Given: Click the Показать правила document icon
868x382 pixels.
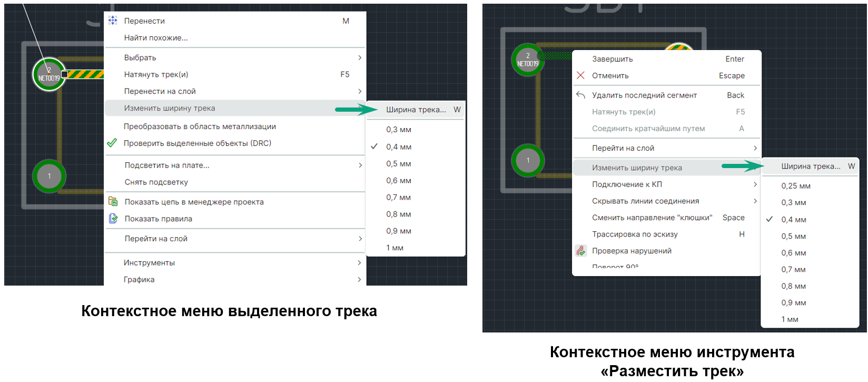Looking at the screenshot, I should coord(113,218).
